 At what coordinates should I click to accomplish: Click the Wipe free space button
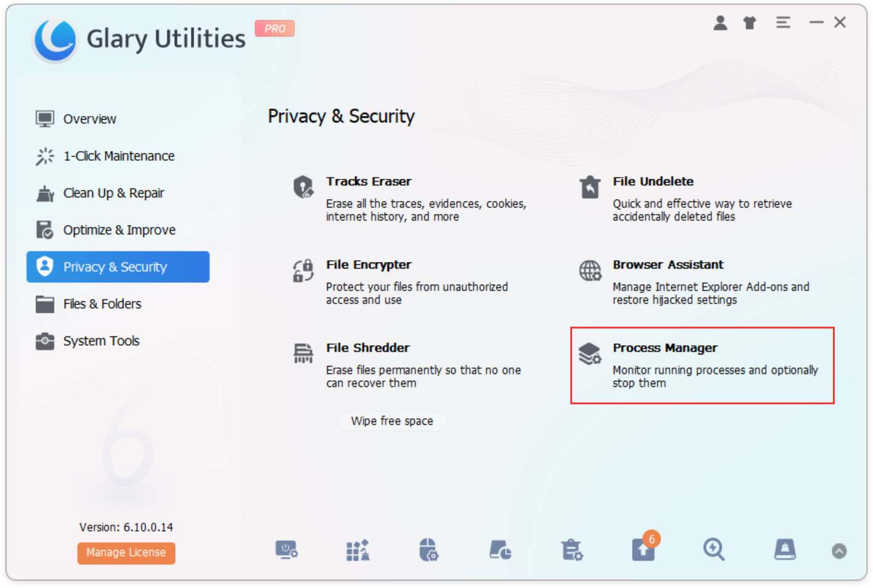[392, 421]
